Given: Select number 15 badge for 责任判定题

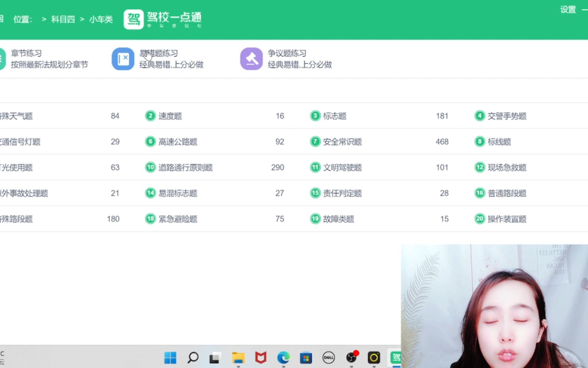Looking at the screenshot, I should tap(315, 193).
